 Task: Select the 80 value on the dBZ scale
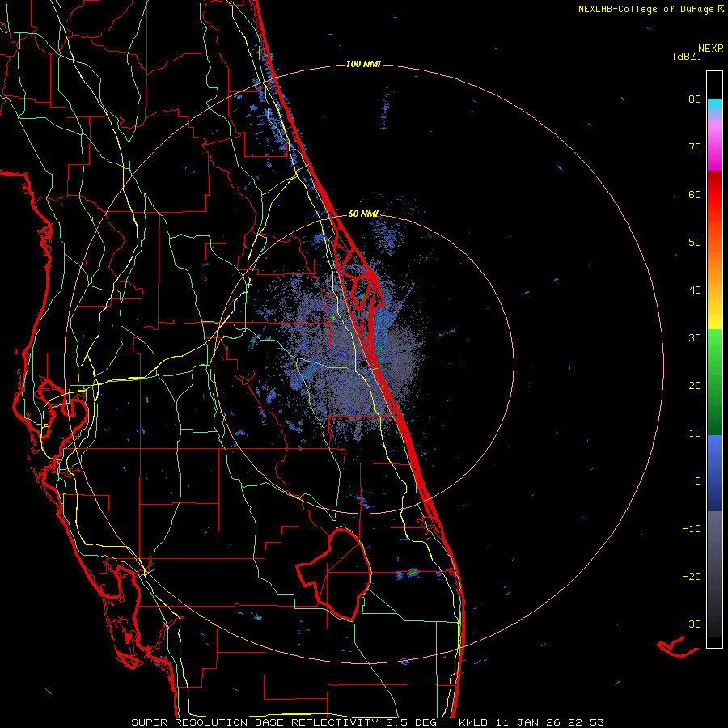[x=695, y=99]
